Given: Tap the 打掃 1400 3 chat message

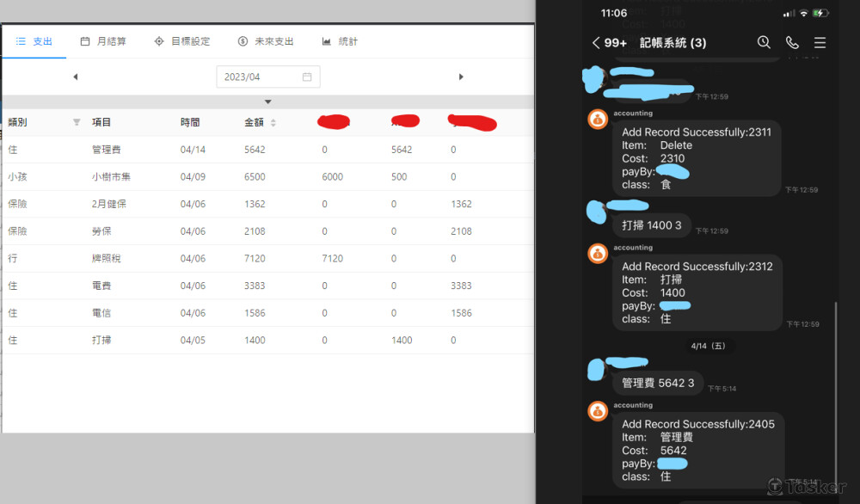Looking at the screenshot, I should [652, 225].
